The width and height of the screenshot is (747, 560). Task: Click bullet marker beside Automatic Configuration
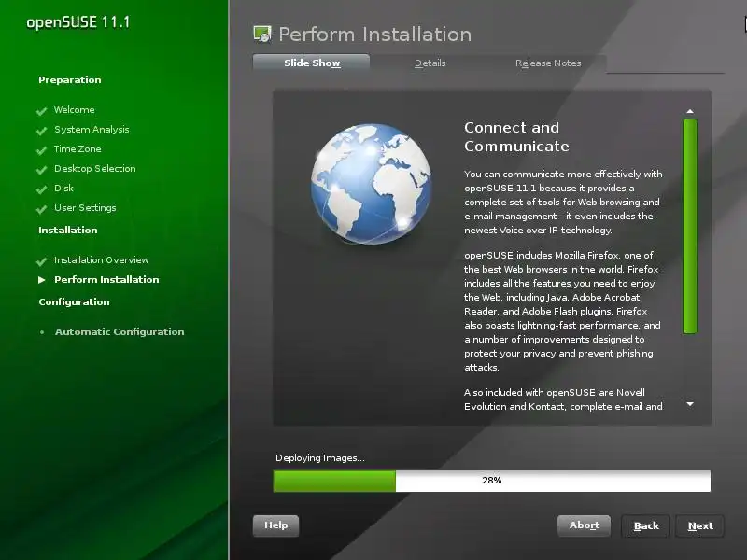point(42,332)
